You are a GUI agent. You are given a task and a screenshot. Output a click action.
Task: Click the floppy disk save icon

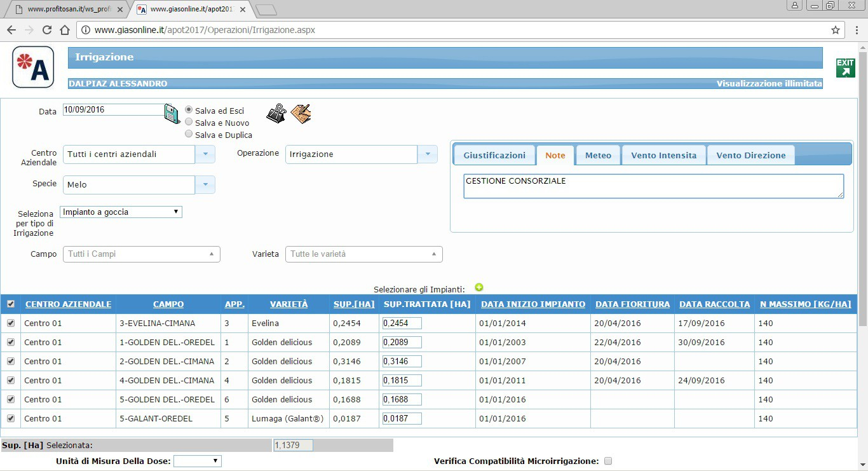(172, 114)
